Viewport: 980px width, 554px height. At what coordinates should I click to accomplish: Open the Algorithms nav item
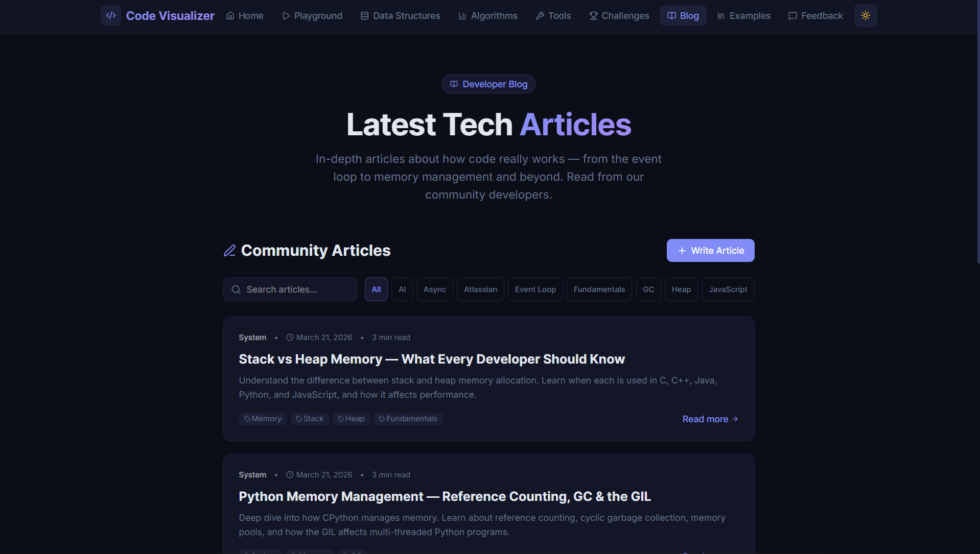(x=488, y=16)
